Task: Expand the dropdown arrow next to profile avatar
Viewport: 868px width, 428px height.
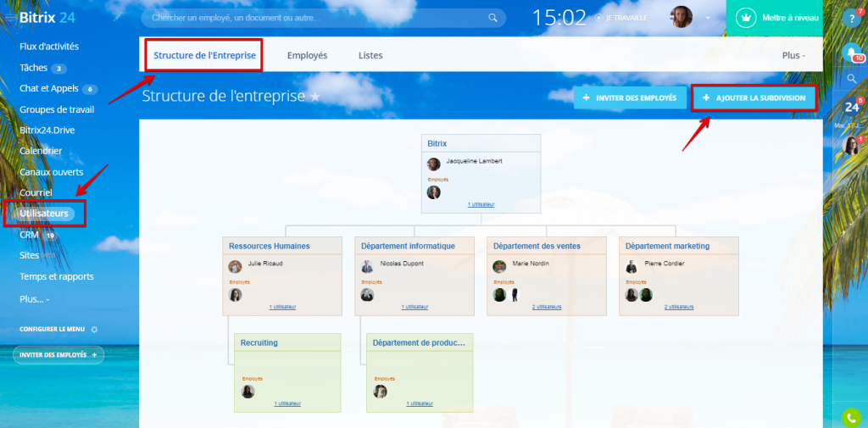Action: coord(708,18)
